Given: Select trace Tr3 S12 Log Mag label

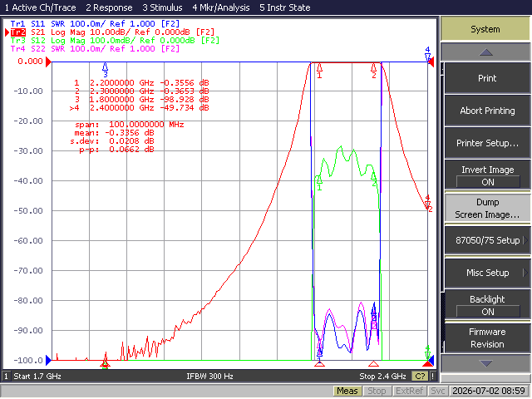Looking at the screenshot, I should tap(115, 41).
